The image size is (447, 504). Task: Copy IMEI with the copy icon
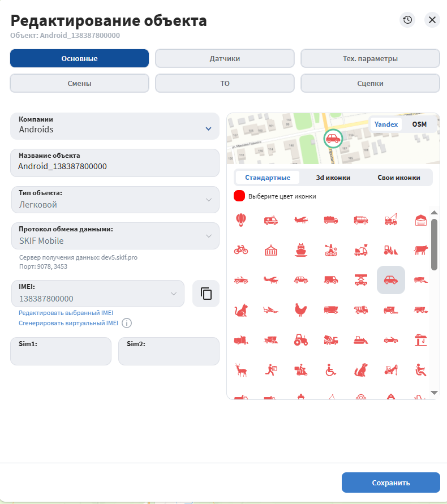click(x=206, y=294)
